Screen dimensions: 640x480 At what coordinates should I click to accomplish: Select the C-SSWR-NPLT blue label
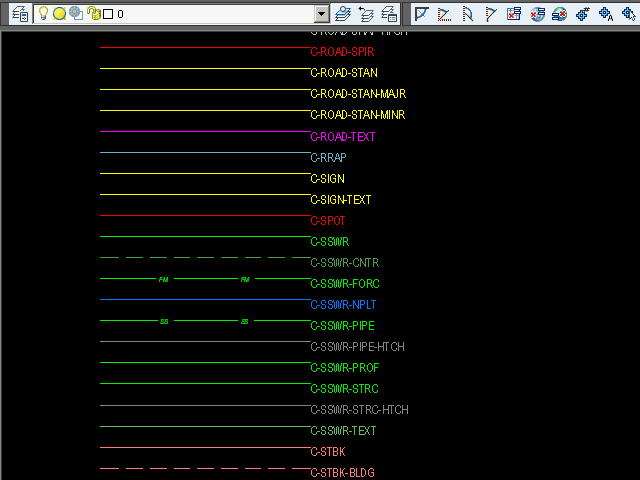click(x=344, y=305)
